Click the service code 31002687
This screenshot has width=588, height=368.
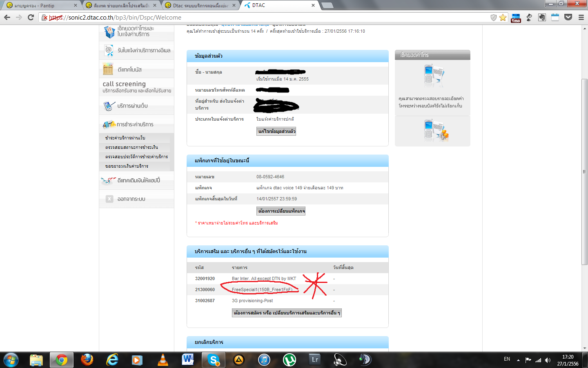[205, 301]
